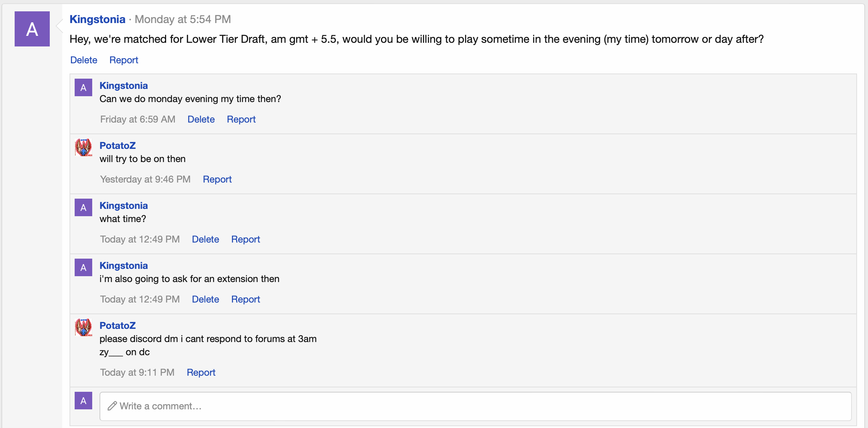Screen dimensions: 868x428
Task: Click Kingstonia's avatar beside the extension comment
Action: point(83,267)
